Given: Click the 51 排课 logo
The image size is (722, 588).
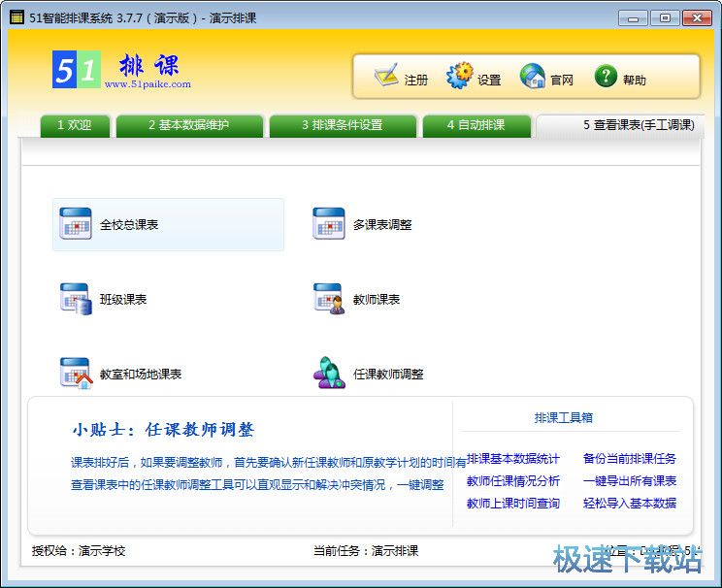Looking at the screenshot, I should [121, 70].
